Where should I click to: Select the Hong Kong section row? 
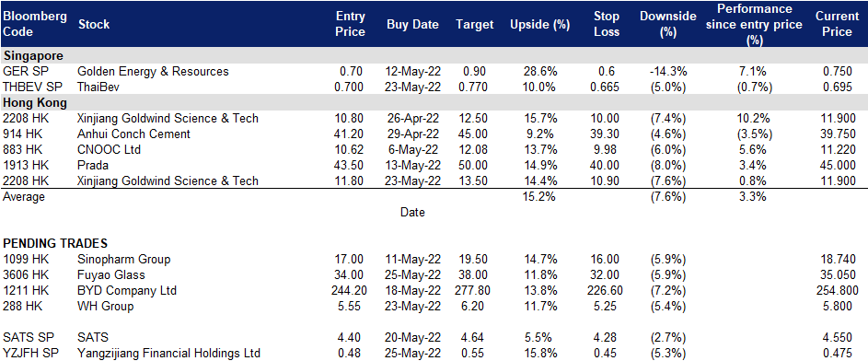pos(434,102)
